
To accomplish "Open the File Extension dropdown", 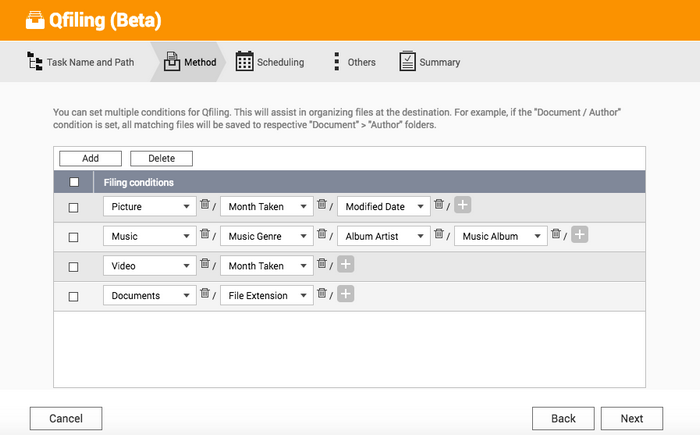I will (267, 295).
